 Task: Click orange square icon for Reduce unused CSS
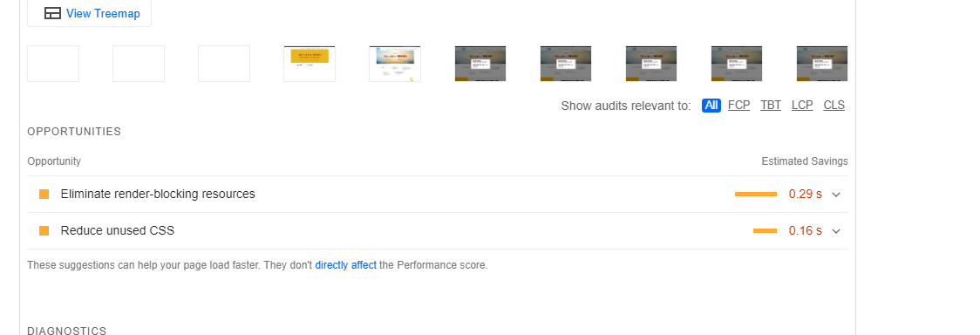point(44,231)
